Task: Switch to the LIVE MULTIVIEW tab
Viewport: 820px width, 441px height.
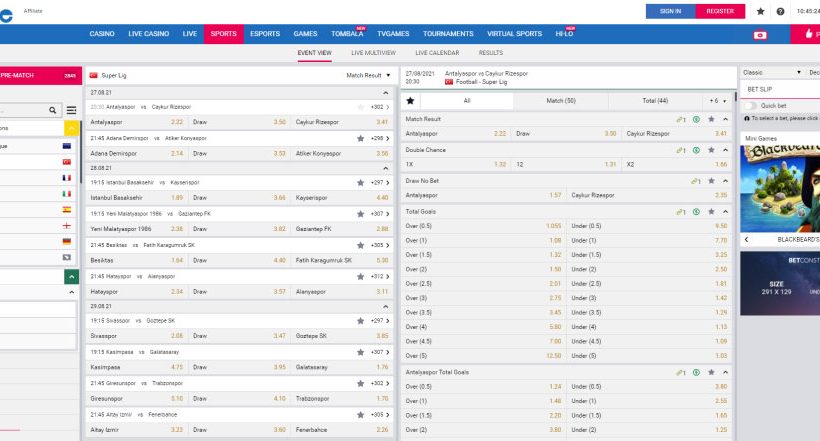Action: 373,53
